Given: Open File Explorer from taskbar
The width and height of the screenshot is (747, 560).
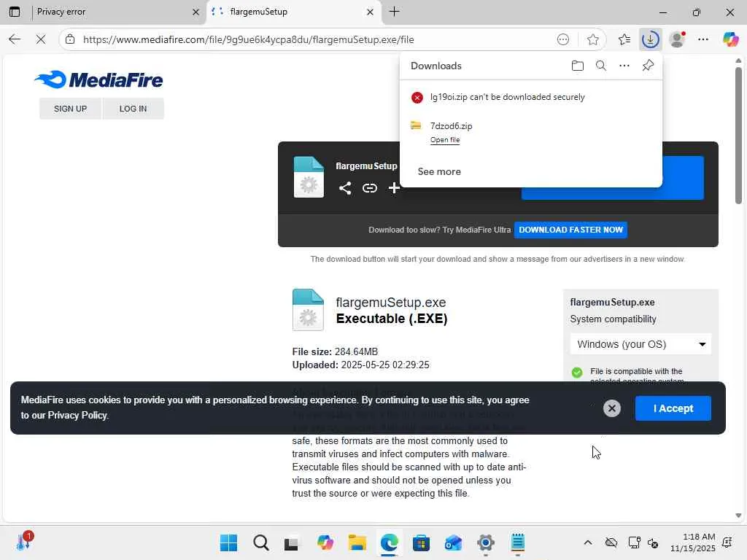Looking at the screenshot, I should (x=357, y=542).
